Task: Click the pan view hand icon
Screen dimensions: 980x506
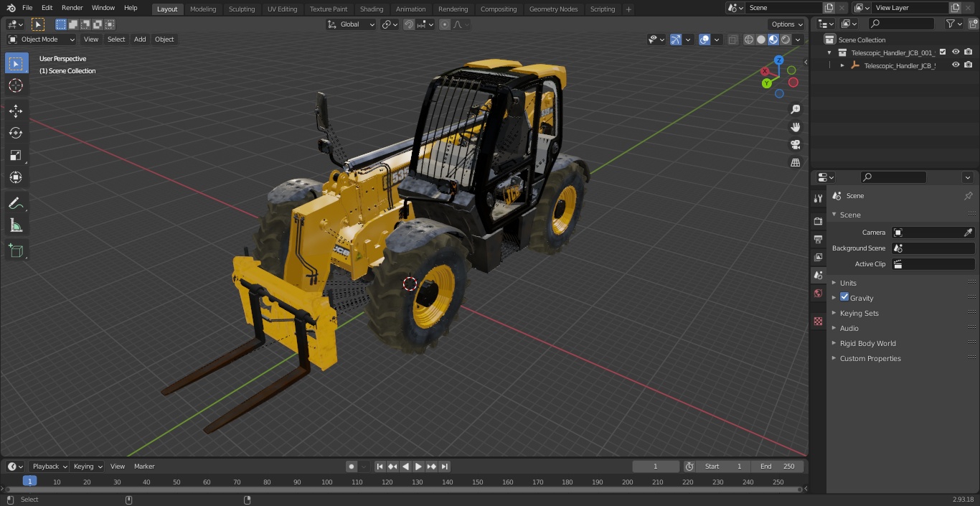Action: [x=795, y=127]
